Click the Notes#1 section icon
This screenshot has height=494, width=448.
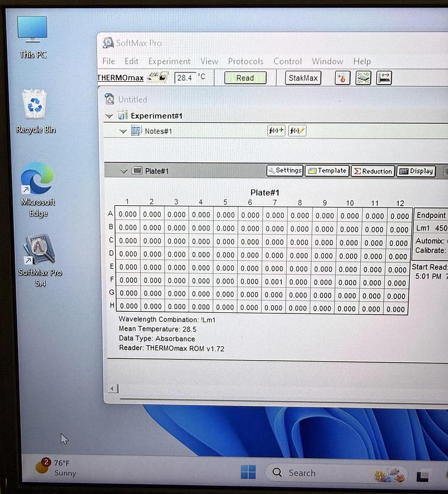(x=136, y=131)
